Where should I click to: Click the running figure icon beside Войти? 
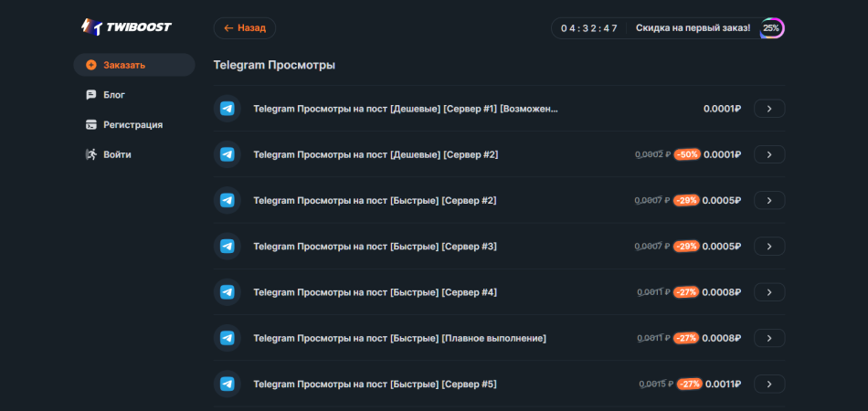click(x=91, y=154)
